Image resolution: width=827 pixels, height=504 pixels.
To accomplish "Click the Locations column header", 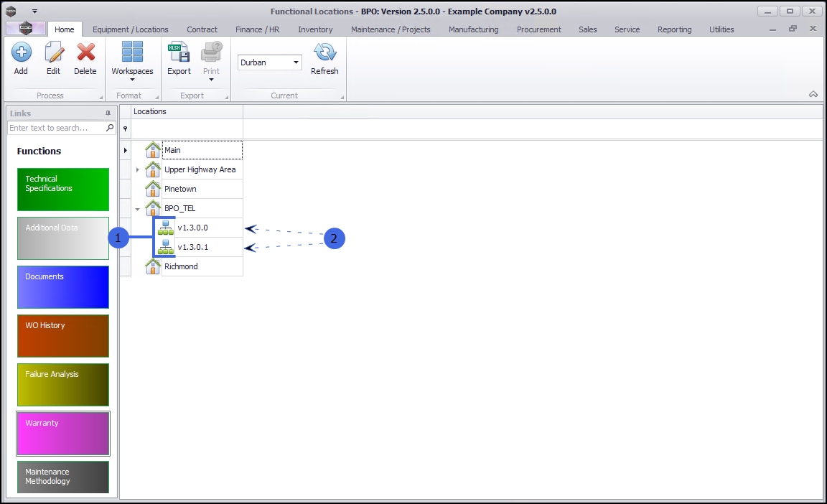I will [x=187, y=111].
